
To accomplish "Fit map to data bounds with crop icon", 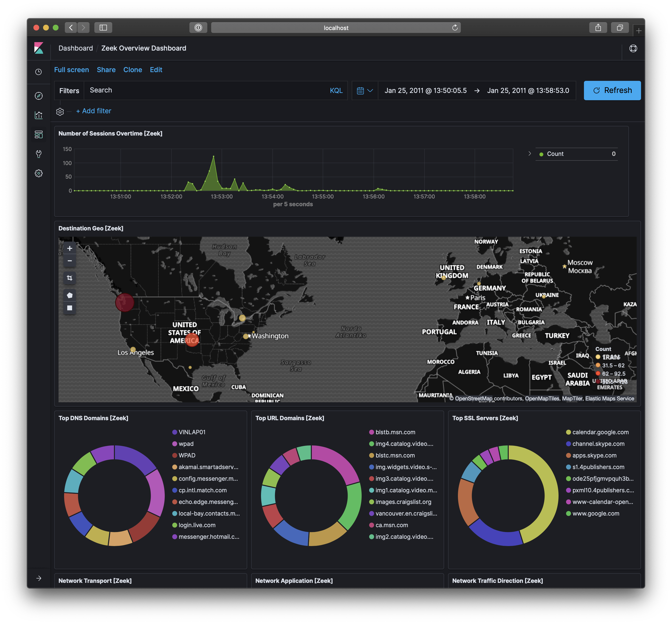I will (x=69, y=278).
